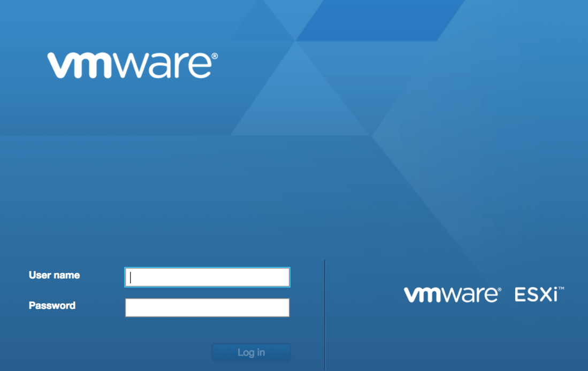The width and height of the screenshot is (588, 371).
Task: Click the registered symbol on small VMware logo
Action: (499, 289)
